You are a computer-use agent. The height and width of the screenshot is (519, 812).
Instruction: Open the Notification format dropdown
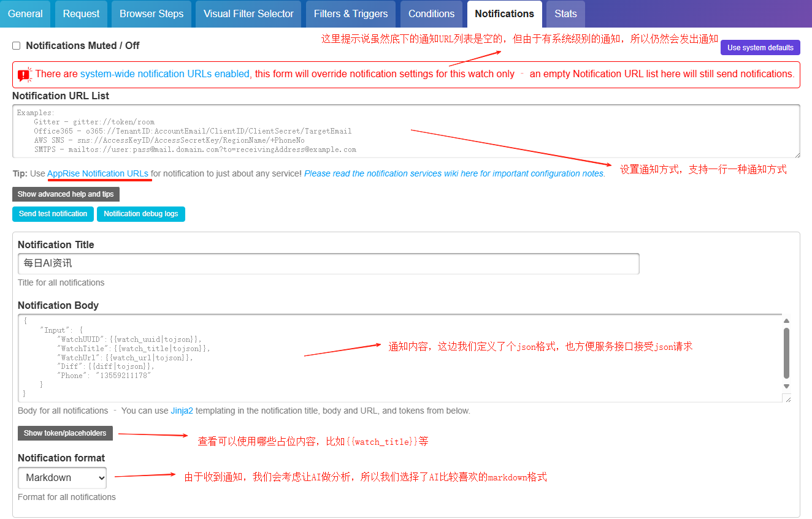point(62,478)
